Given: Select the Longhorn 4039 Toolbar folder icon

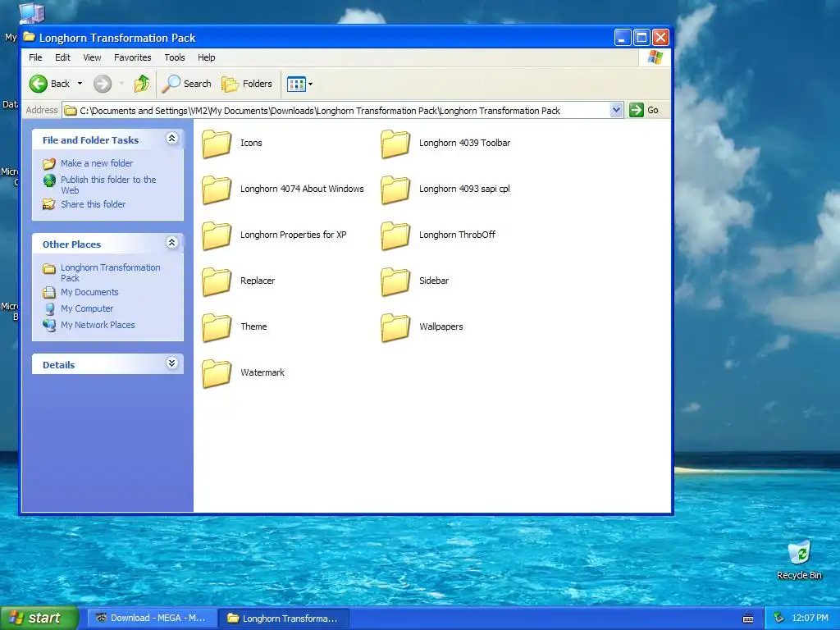Looking at the screenshot, I should [x=395, y=144].
